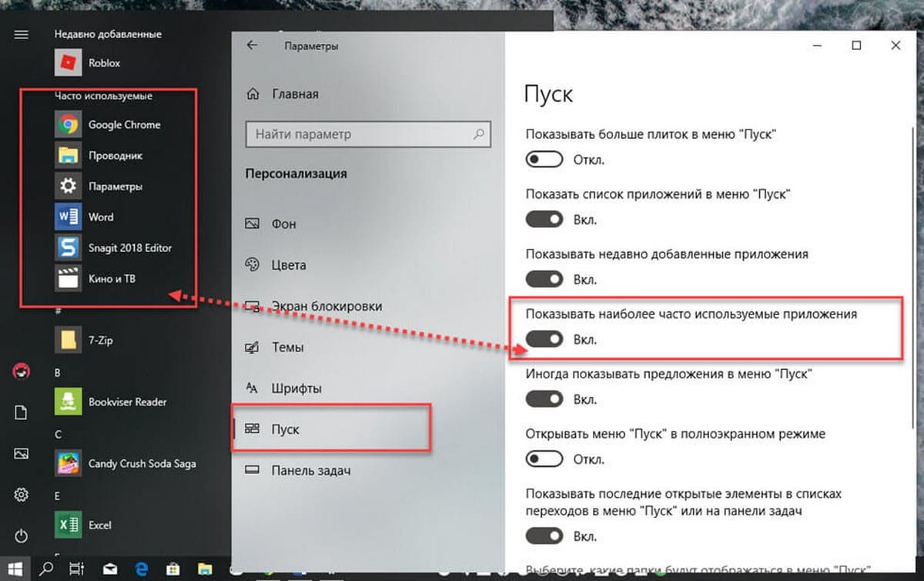Click the Пуск page heading

[x=548, y=94]
